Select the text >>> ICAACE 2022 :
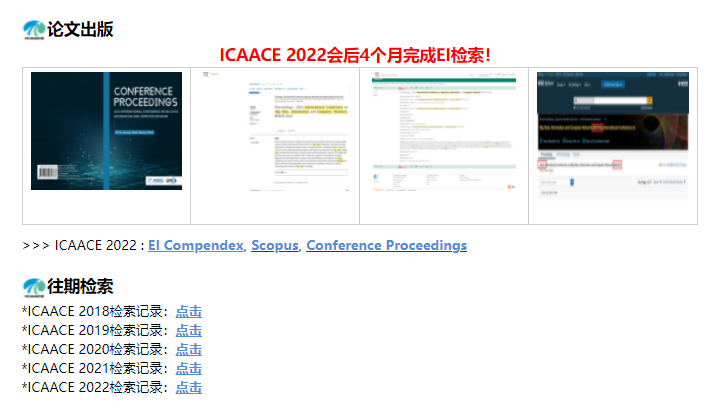 point(83,245)
